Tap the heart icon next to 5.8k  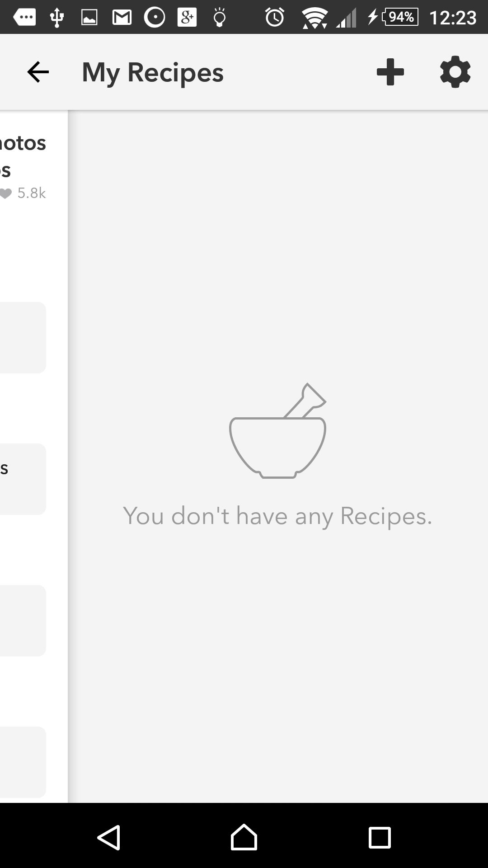pos(5,193)
